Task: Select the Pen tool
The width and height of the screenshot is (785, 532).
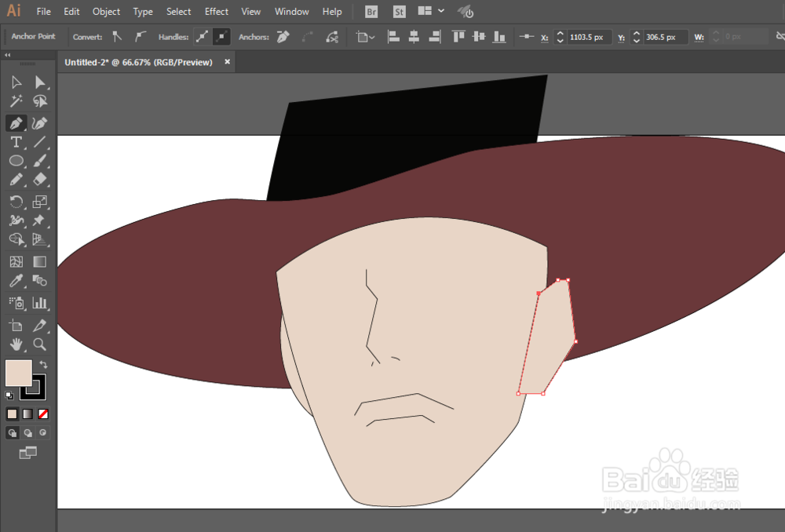Action: coord(16,123)
